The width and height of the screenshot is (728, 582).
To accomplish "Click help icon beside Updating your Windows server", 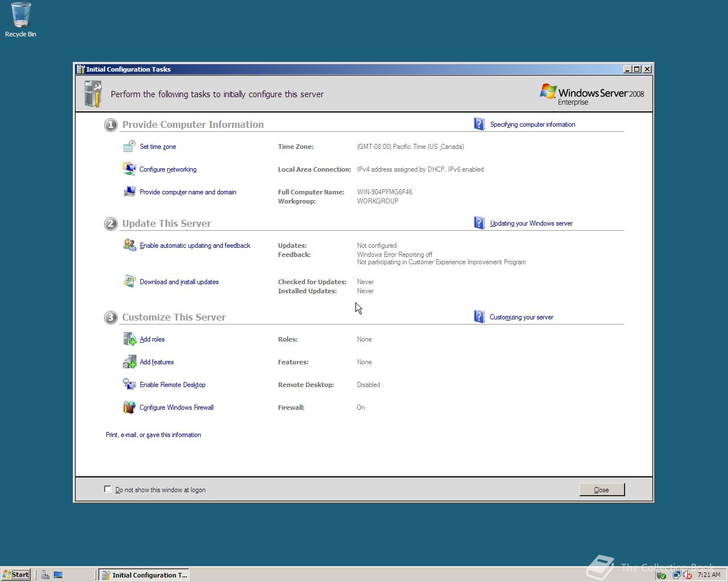I will [x=479, y=223].
